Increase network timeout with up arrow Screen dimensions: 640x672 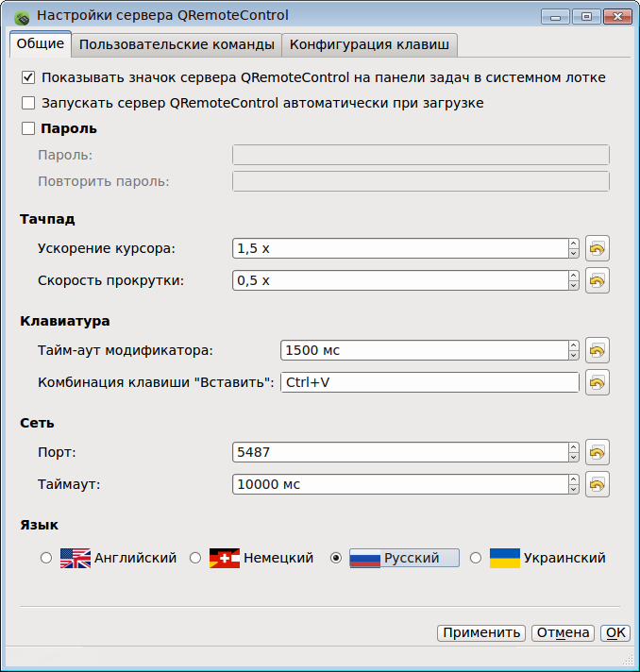[574, 479]
